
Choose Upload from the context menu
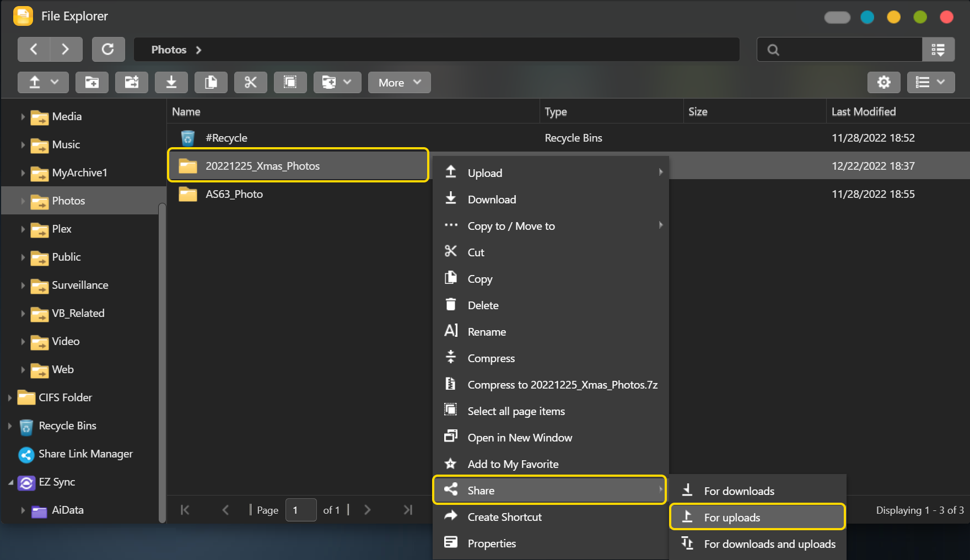pos(551,173)
